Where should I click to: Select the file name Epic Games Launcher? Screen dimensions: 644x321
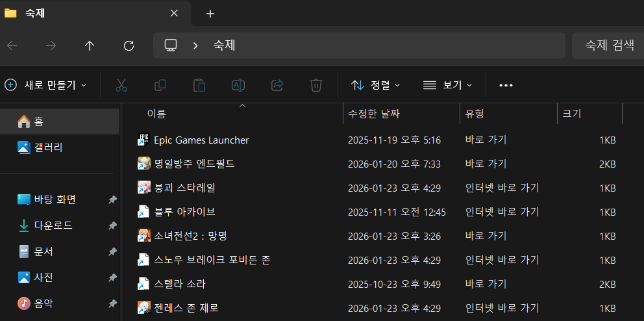pyautogui.click(x=201, y=140)
